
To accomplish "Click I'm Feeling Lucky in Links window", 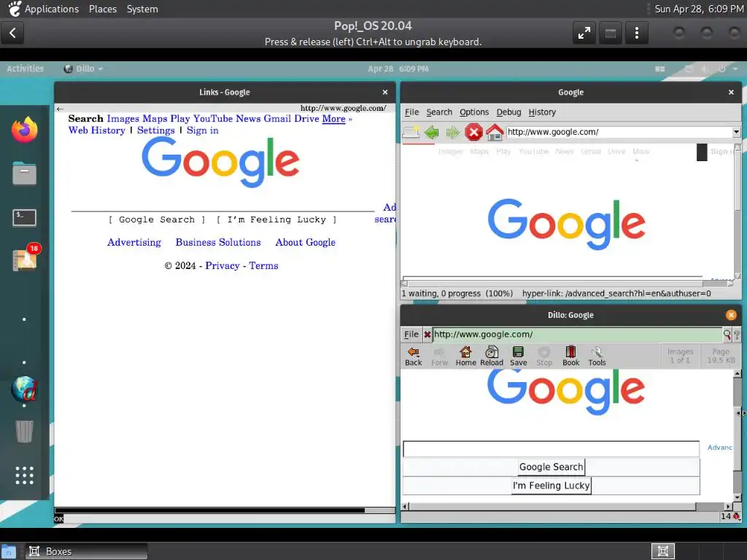I will (x=276, y=219).
